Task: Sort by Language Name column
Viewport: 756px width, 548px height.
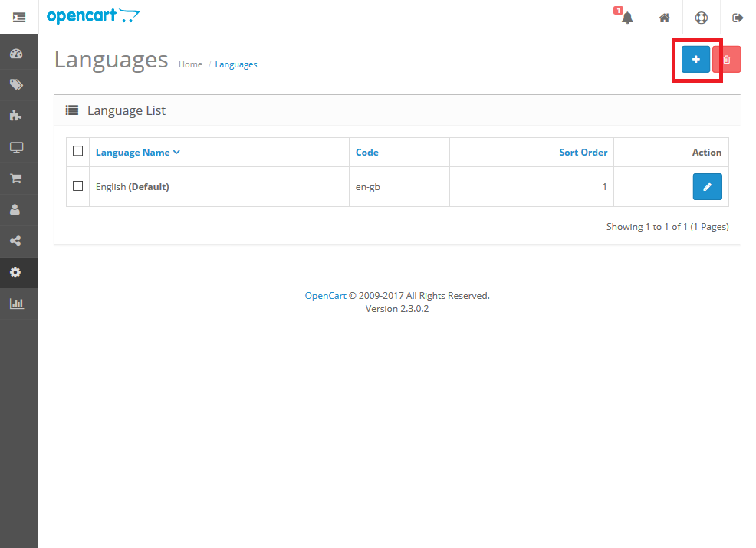Action: click(x=137, y=153)
